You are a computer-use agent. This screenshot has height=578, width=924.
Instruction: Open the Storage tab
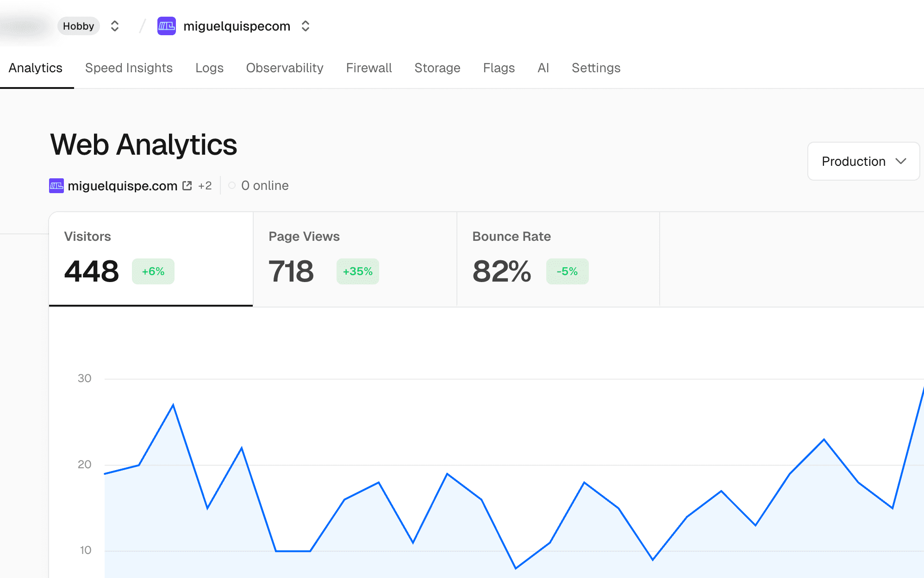(437, 68)
